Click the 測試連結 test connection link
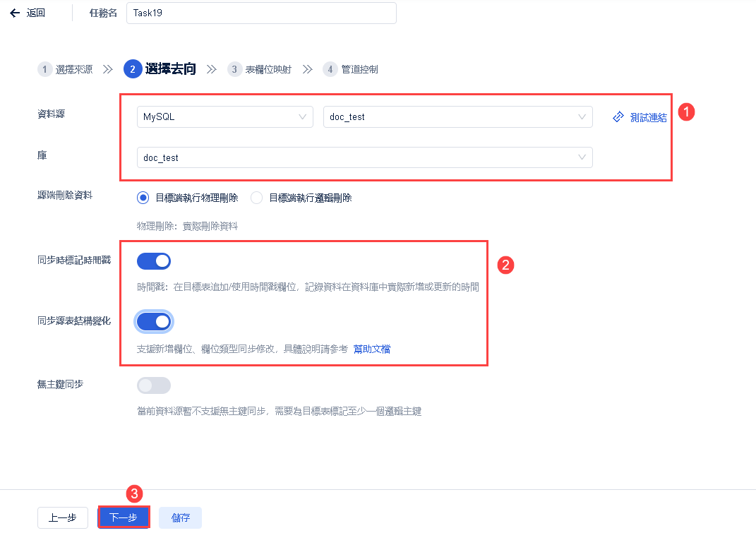The image size is (756, 533). [648, 117]
